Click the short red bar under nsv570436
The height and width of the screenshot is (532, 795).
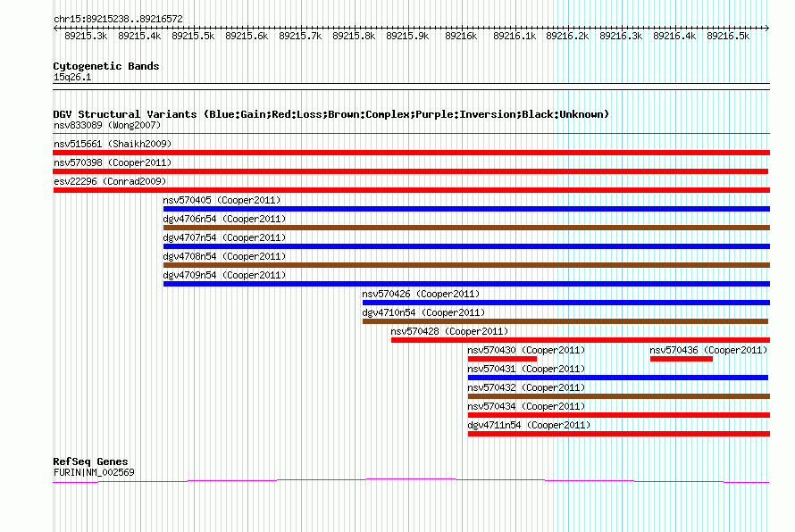pyautogui.click(x=682, y=359)
